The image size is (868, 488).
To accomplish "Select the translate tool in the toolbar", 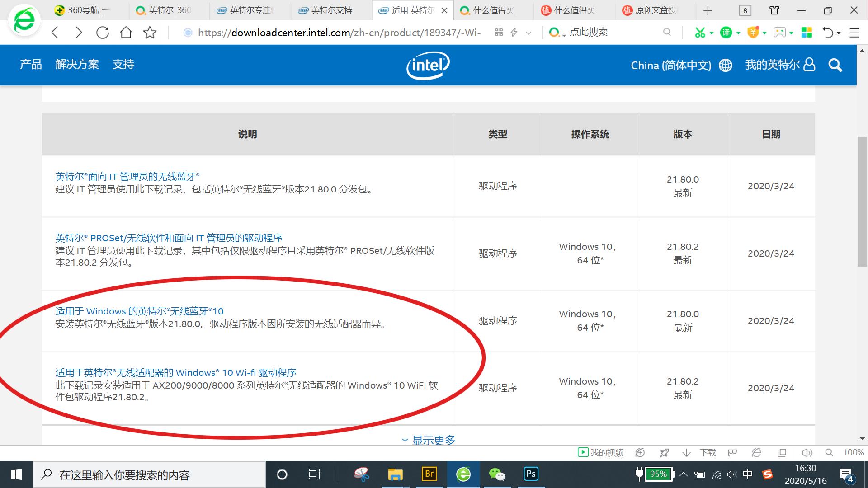I will click(726, 32).
